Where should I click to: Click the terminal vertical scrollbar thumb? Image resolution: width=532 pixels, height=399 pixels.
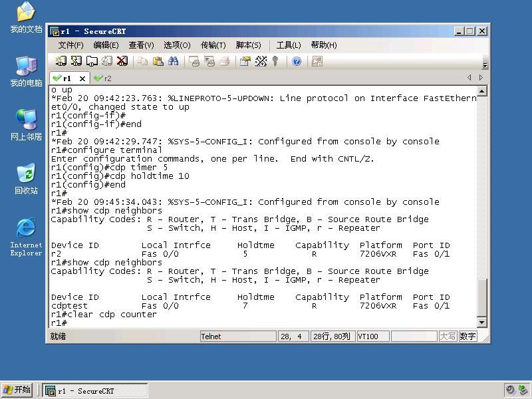tap(481, 297)
